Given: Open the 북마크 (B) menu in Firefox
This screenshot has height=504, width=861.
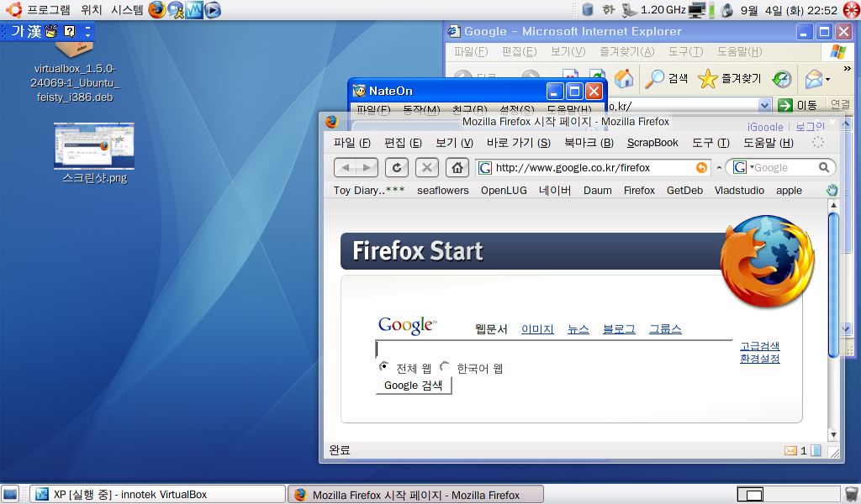Looking at the screenshot, I should pos(589,143).
